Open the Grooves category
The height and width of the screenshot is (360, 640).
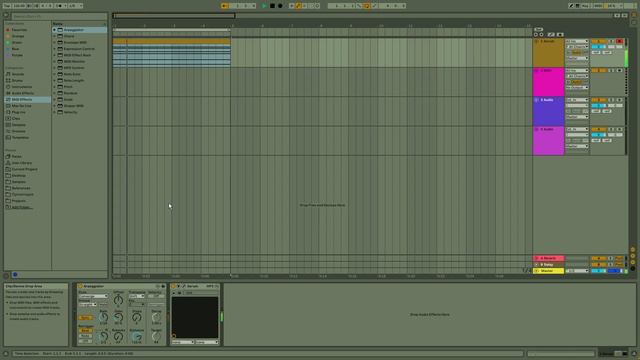(19, 131)
